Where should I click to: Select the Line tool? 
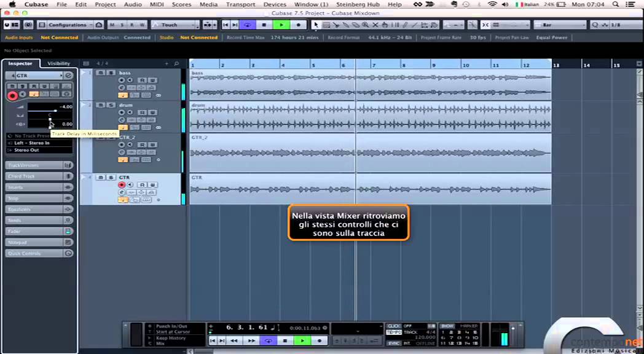tap(415, 25)
